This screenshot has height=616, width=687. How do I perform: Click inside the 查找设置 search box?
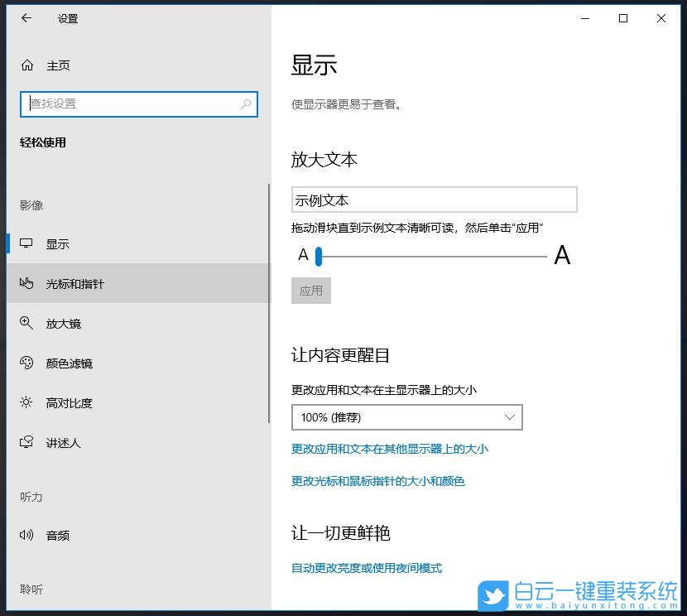click(124, 103)
